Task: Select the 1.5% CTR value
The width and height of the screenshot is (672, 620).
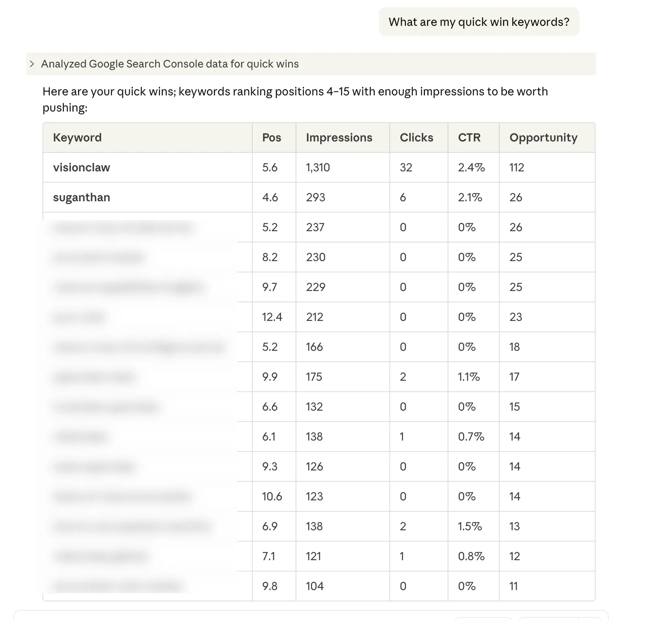Action: [x=469, y=526]
